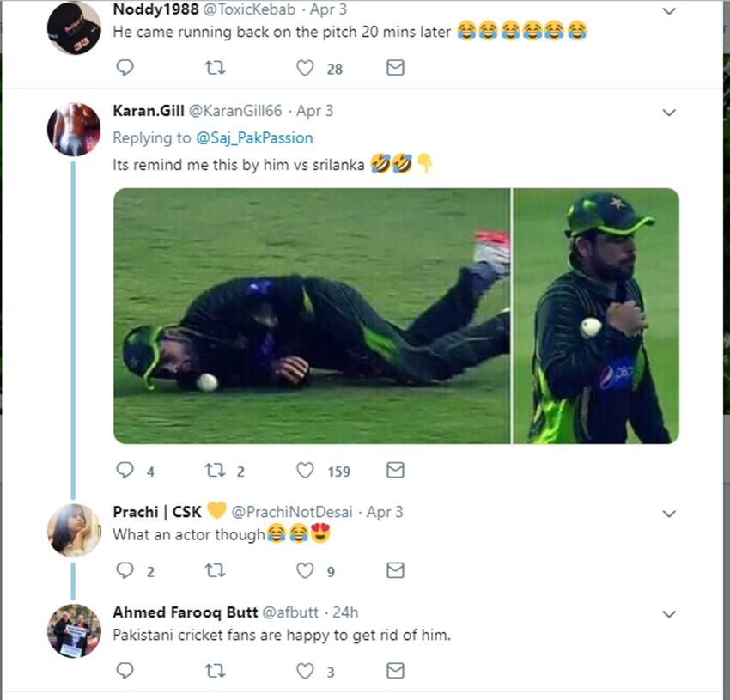730x700 pixels.
Task: Retweet Karan.Gill's Sri Lanka tweet
Action: 216,470
